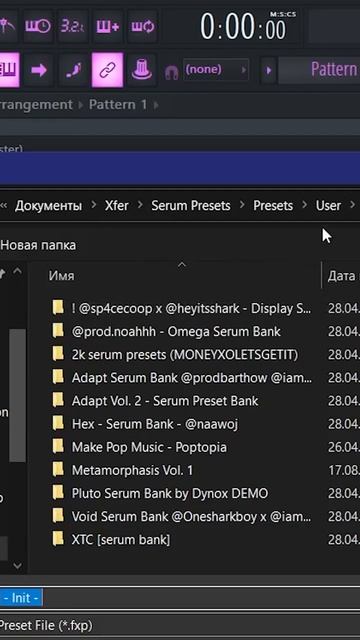Image resolution: width=360 pixels, height=640 pixels.
Task: Expand the arrow left of Pattern selector
Action: (268, 70)
